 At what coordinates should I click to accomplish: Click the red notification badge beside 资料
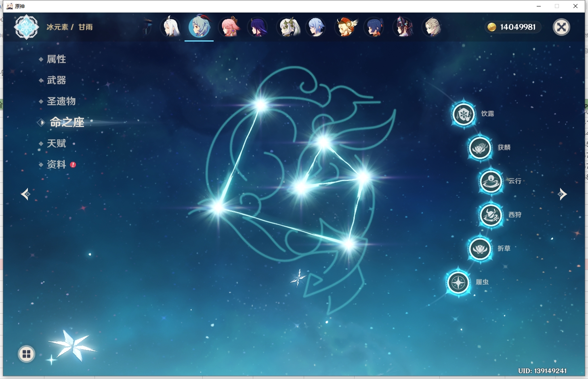(73, 165)
